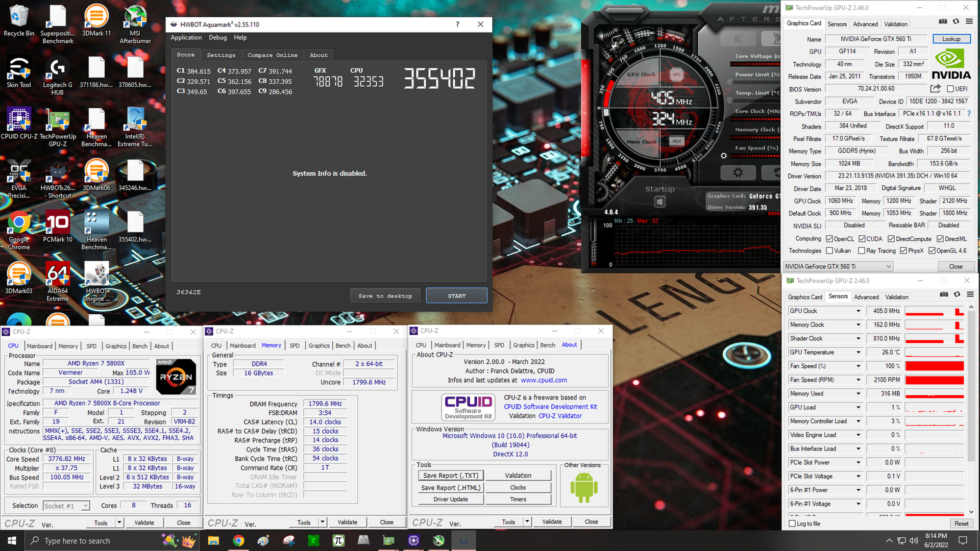
Task: Open MSI Afterburner settings gear button
Action: pyautogui.click(x=738, y=172)
